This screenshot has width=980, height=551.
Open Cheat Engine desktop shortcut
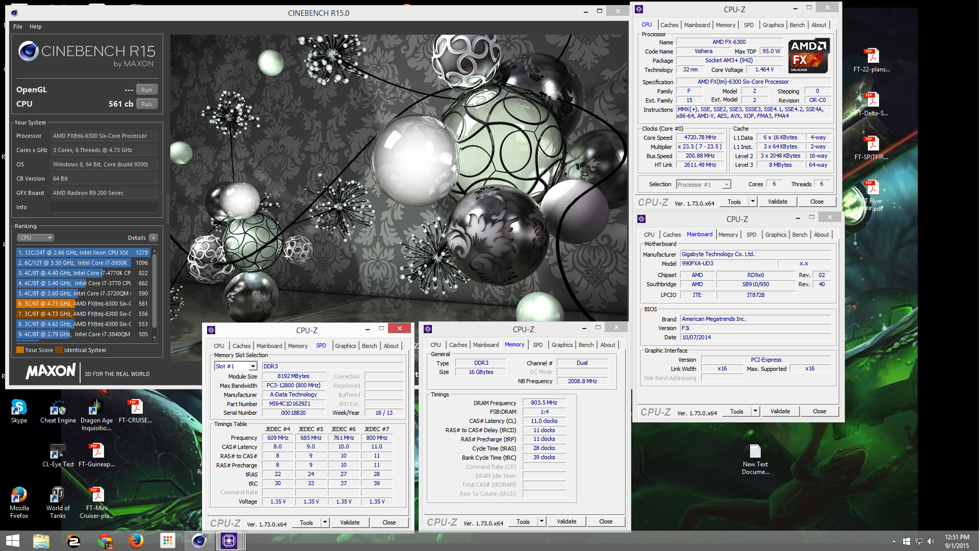click(58, 411)
